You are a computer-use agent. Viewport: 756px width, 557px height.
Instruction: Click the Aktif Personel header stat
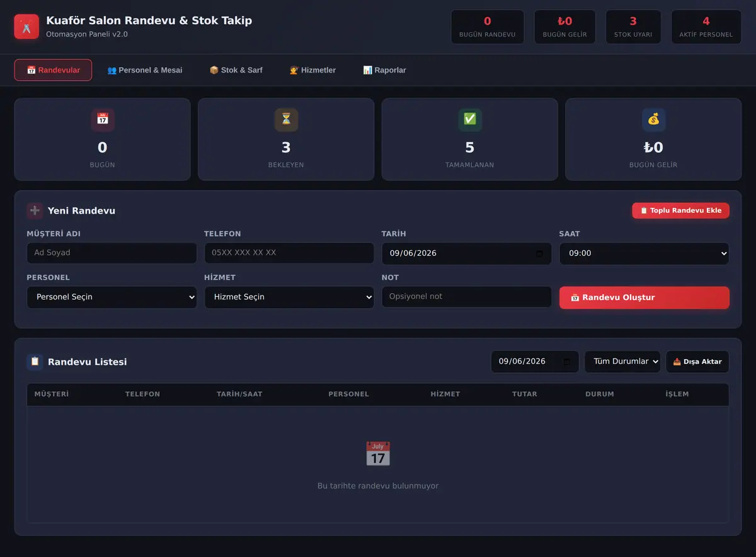[706, 27]
